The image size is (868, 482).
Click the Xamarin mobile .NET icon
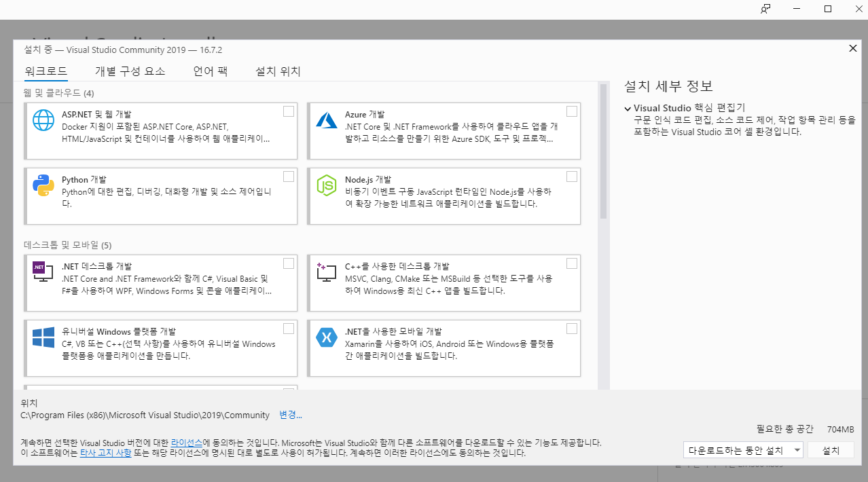pos(327,337)
